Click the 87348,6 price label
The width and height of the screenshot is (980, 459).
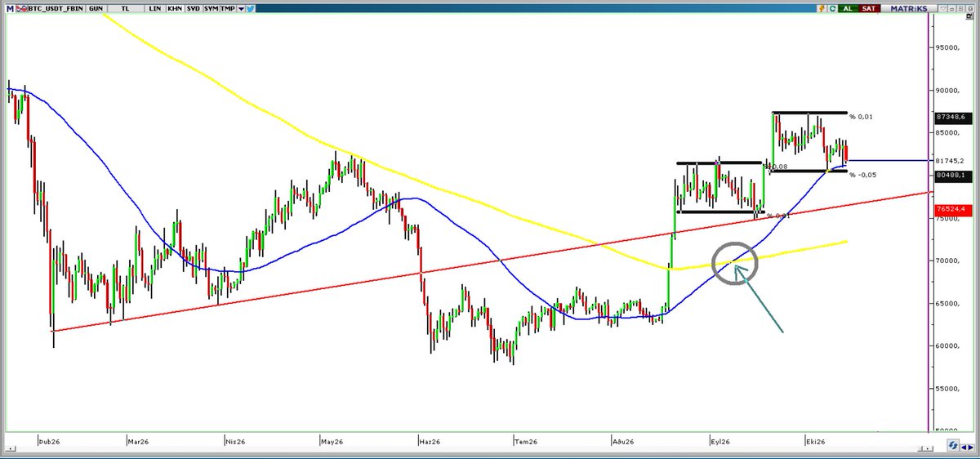[x=951, y=118]
